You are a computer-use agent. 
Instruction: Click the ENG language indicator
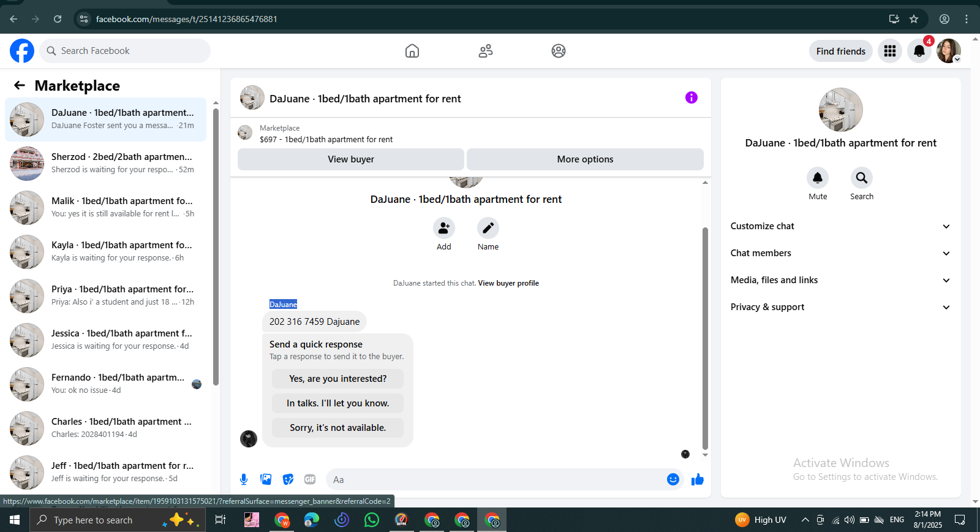pyautogui.click(x=897, y=520)
